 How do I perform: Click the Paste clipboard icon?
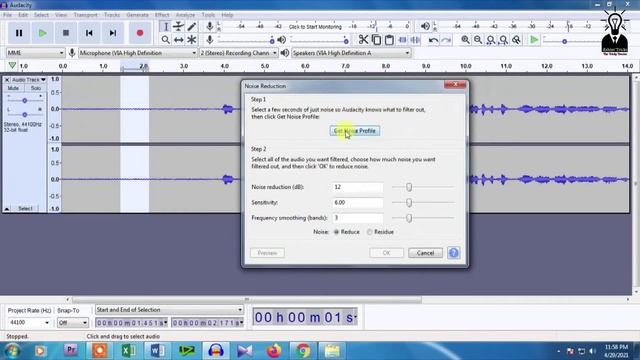tap(389, 40)
